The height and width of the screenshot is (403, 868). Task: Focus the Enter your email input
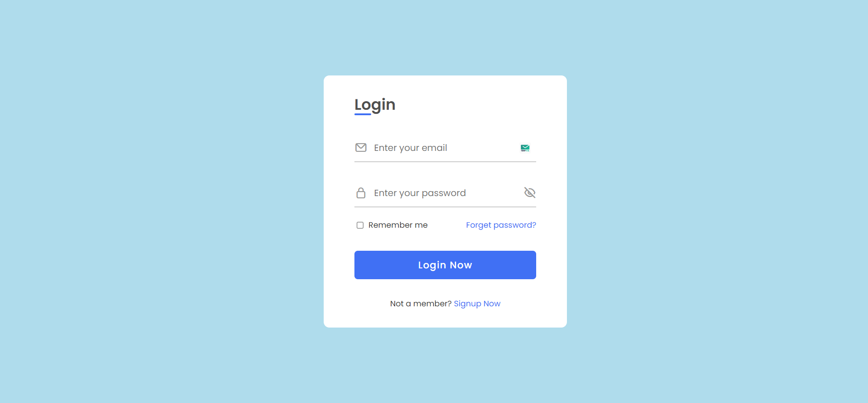[445, 148]
